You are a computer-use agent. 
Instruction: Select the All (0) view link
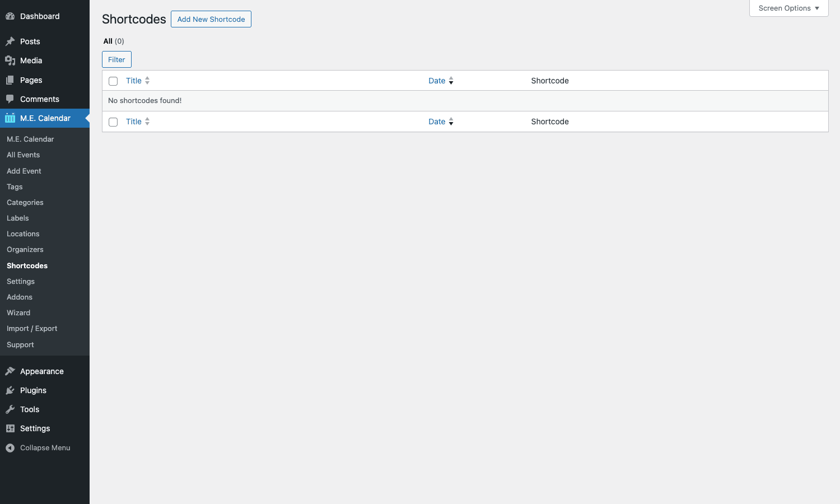[x=114, y=41]
